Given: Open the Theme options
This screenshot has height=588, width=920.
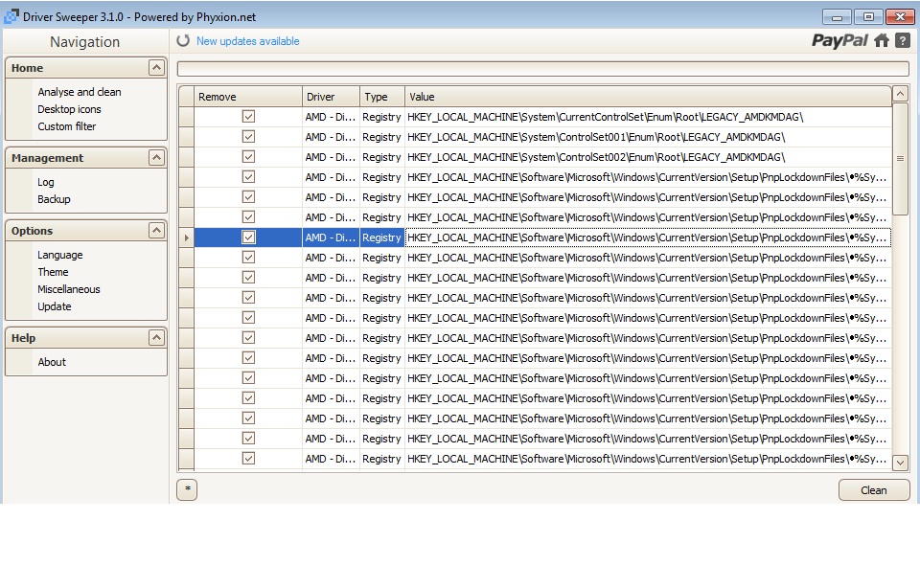Looking at the screenshot, I should tap(53, 272).
